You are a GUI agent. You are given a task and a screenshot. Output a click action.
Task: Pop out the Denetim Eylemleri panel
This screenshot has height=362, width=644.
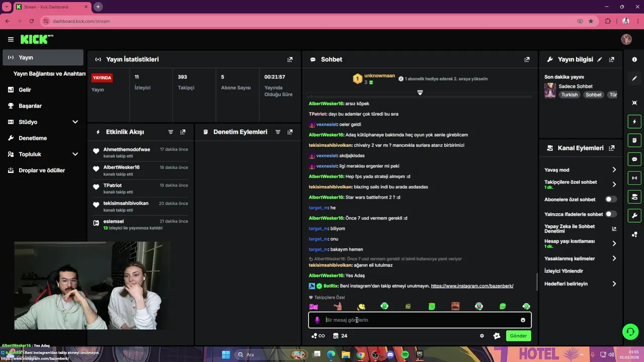[x=290, y=132]
